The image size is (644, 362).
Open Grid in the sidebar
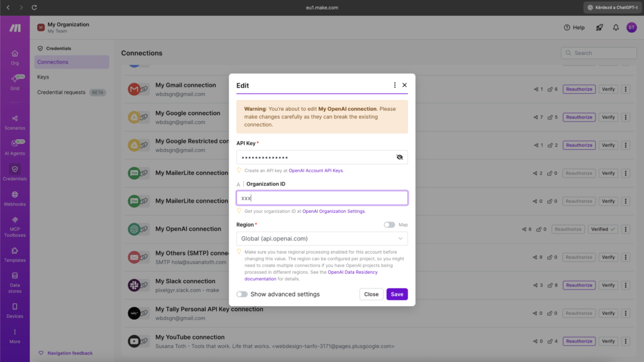click(x=15, y=82)
